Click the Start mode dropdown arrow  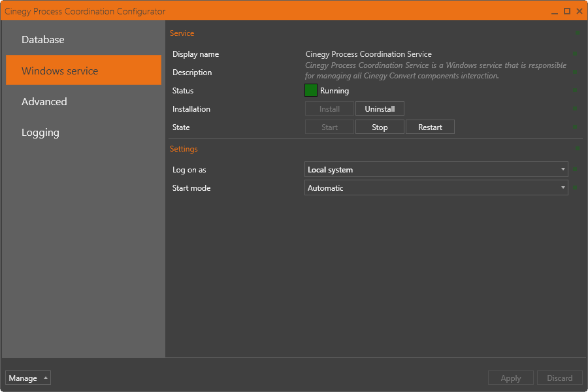[563, 188]
